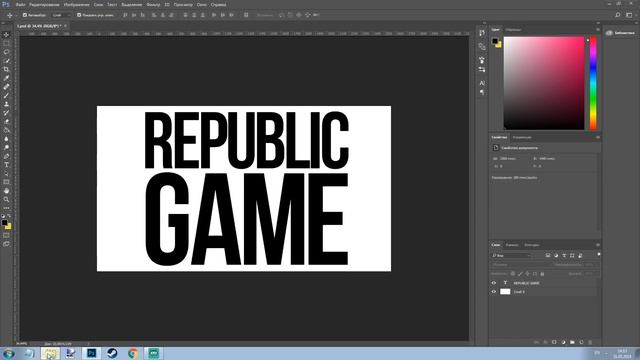Select the History Brush tool
640x360 pixels.
6,113
